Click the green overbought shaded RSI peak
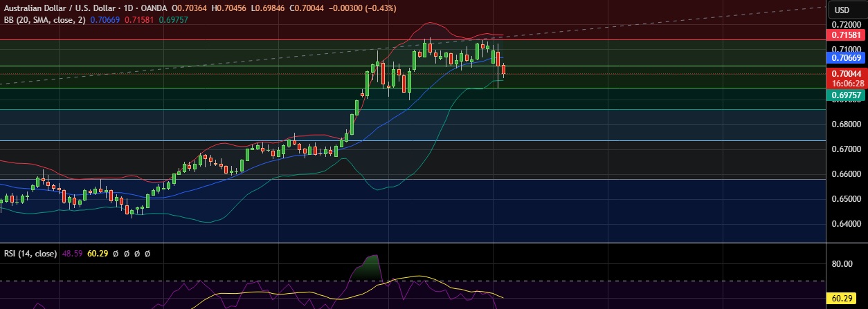The image size is (868, 309). point(373,268)
